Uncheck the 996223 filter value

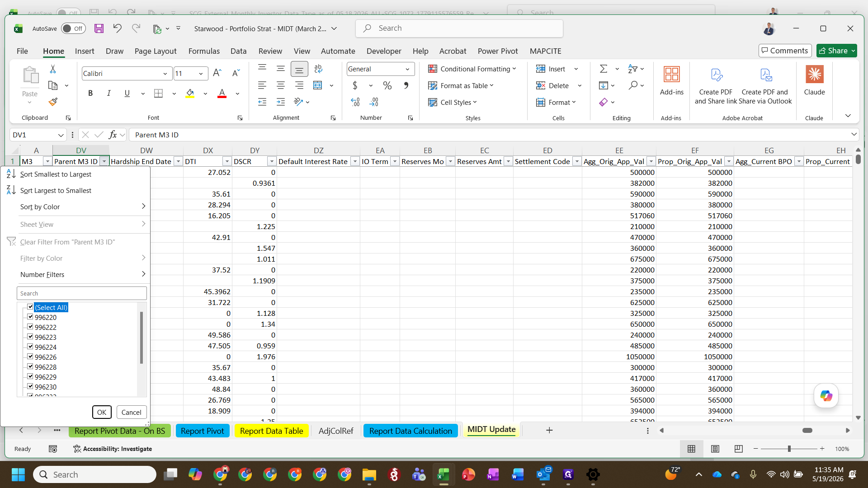[30, 337]
